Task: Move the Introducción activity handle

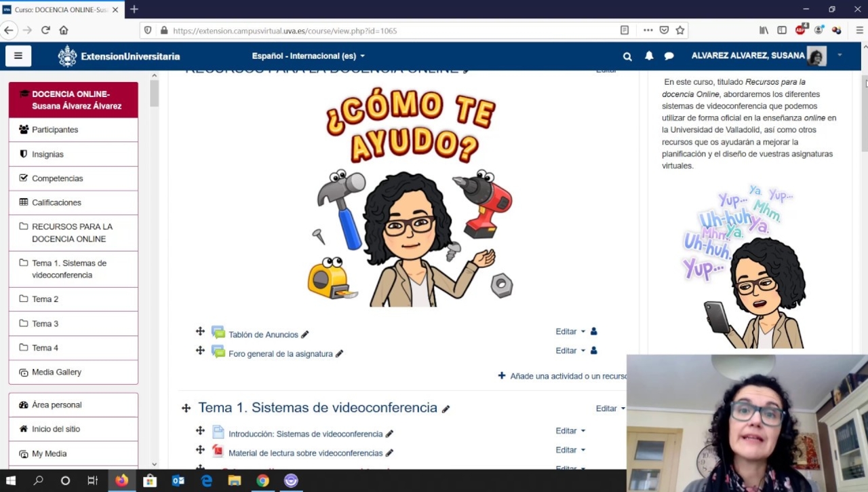Action: pyautogui.click(x=200, y=430)
